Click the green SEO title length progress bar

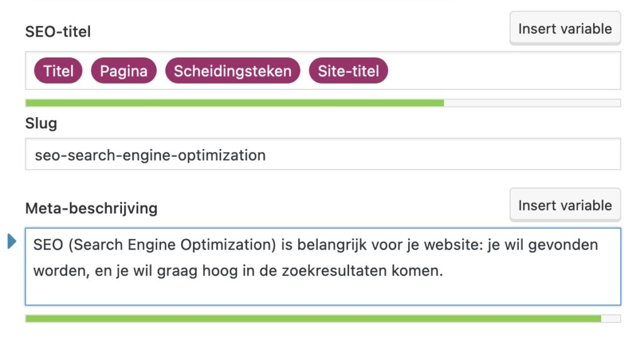pos(234,103)
